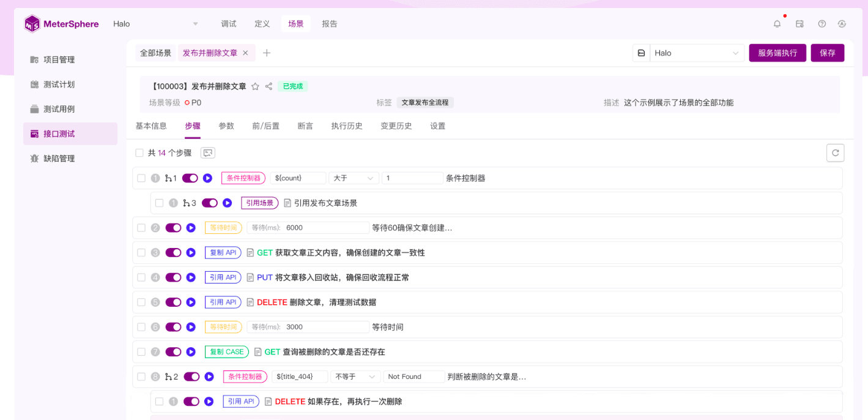
Task: Select all steps checkbox beside 共 14 个步骤
Action: pyautogui.click(x=139, y=153)
